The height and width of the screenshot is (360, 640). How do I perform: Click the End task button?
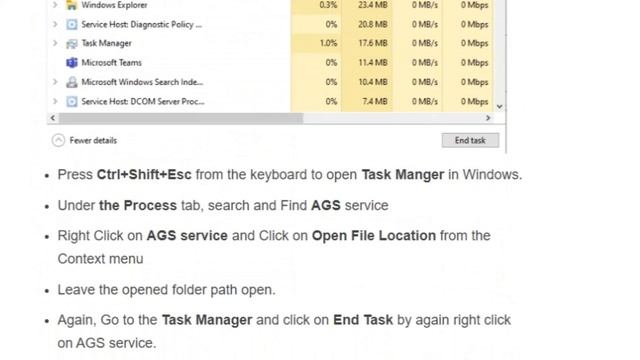pos(470,140)
